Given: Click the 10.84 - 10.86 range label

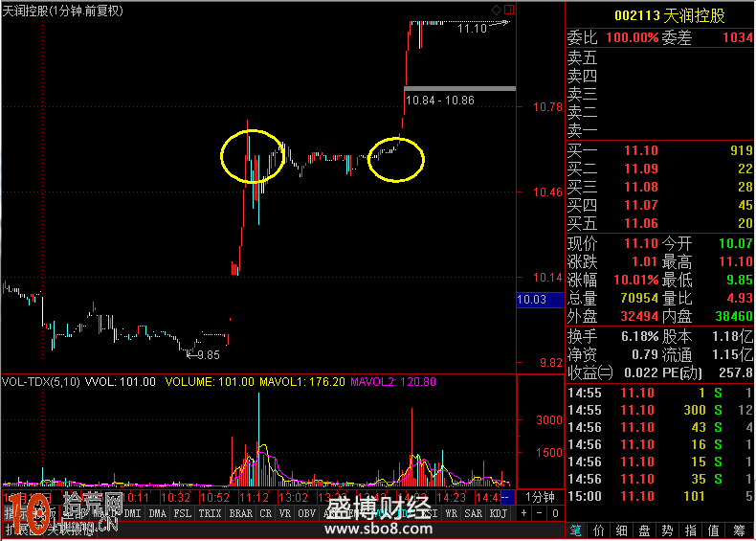Looking at the screenshot, I should coord(440,101).
